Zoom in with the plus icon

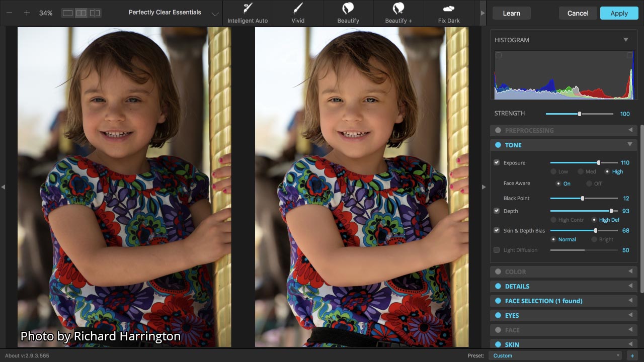point(27,13)
